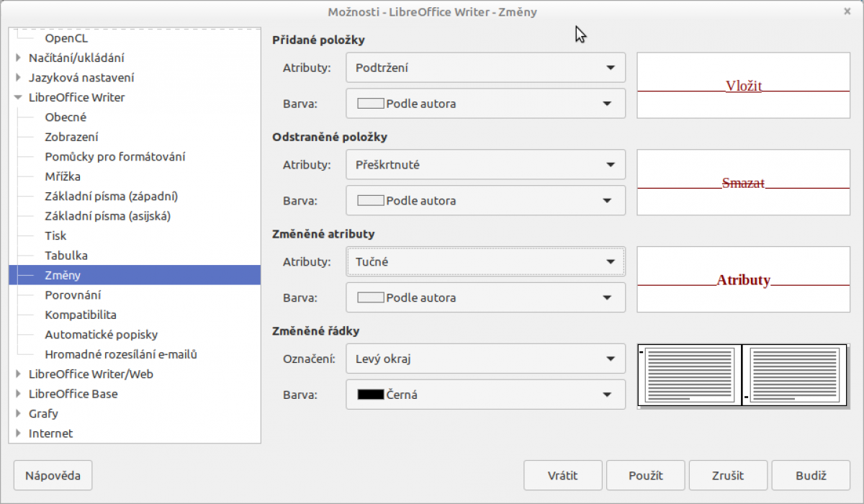Go to Pomůcky pro formátování

pos(115,157)
